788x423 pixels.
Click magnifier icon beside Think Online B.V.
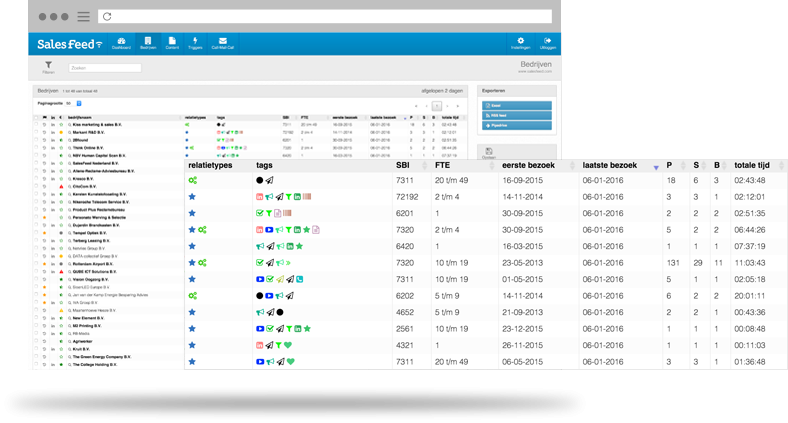69,148
